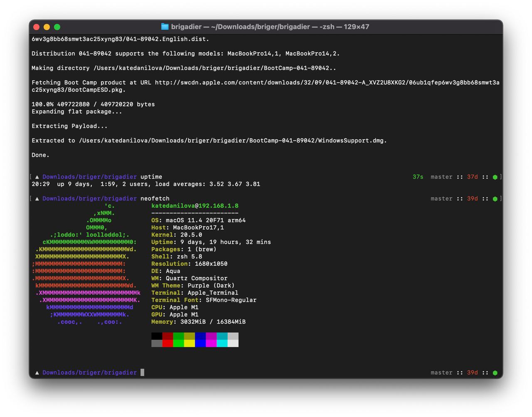Image resolution: width=532 pixels, height=417 pixels.
Task: Click the 'DE: Aqua' line
Action: 166,271
